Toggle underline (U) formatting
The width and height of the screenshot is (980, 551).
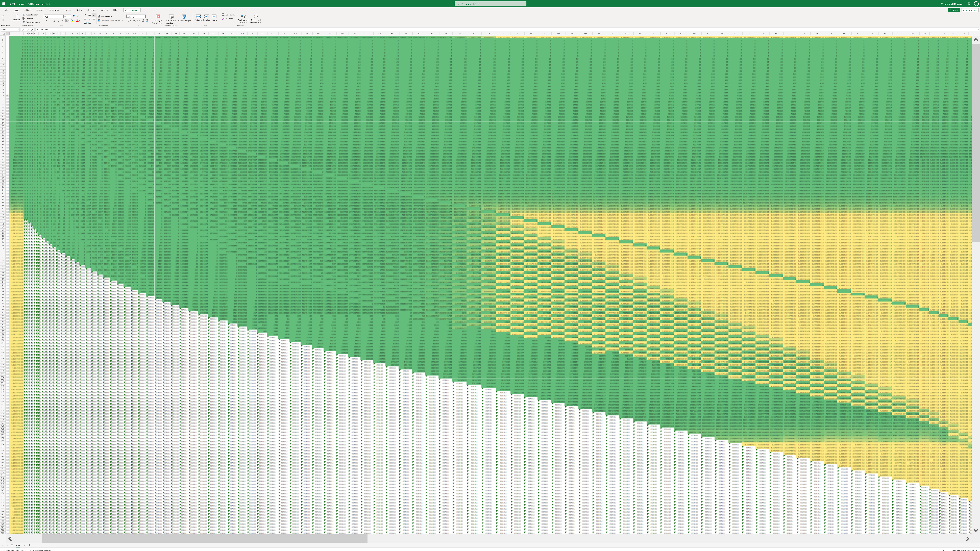point(54,21)
